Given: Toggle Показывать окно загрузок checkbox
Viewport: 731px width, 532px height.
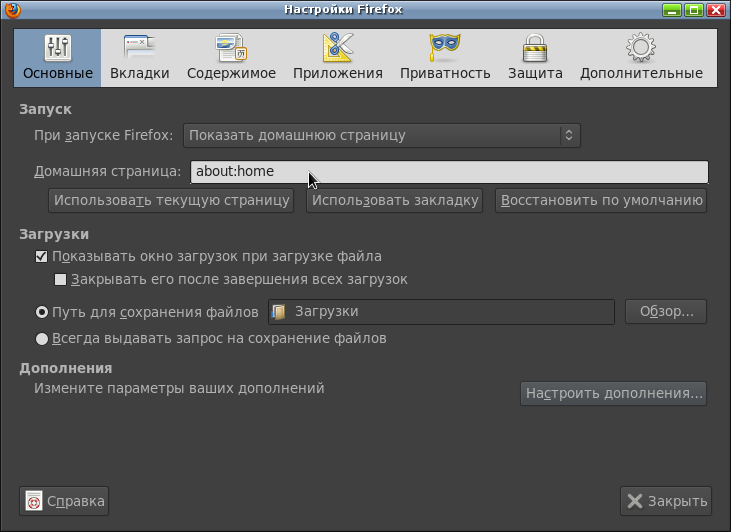Looking at the screenshot, I should 41,256.
